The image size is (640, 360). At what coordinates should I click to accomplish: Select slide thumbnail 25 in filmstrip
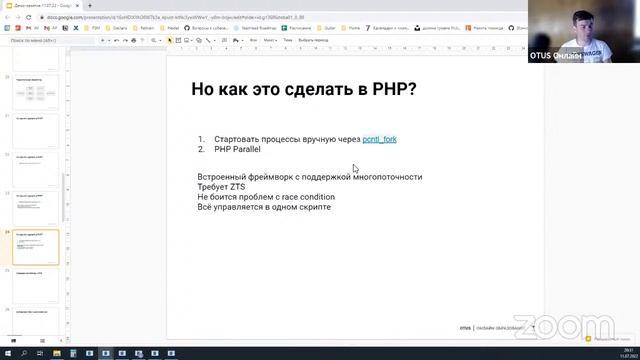[x=36, y=286]
